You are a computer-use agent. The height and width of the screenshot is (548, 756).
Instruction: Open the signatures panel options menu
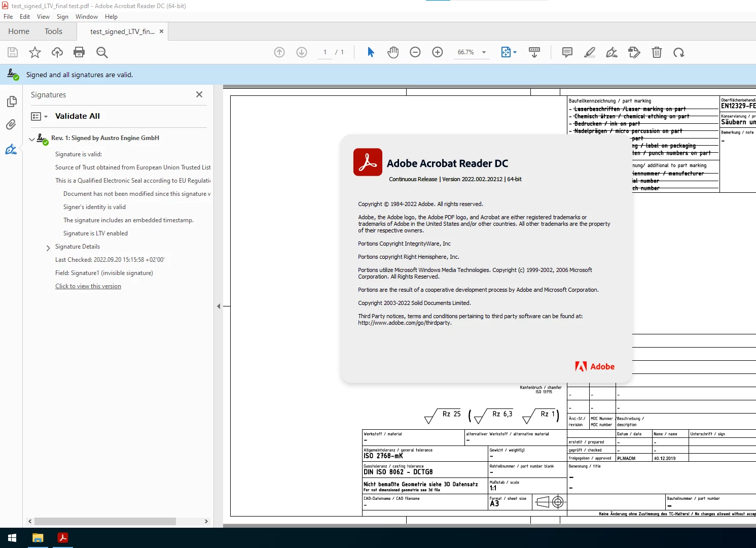[x=39, y=116]
